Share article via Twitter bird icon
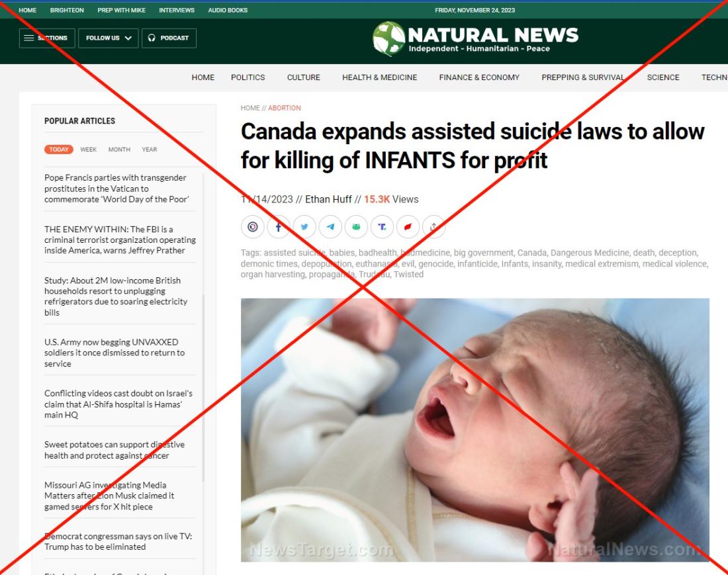 click(304, 227)
